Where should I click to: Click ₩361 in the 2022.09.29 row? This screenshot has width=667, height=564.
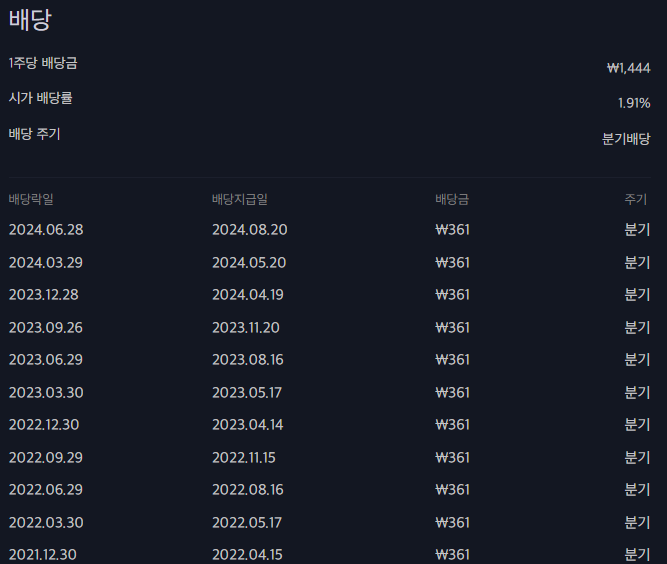(453, 458)
